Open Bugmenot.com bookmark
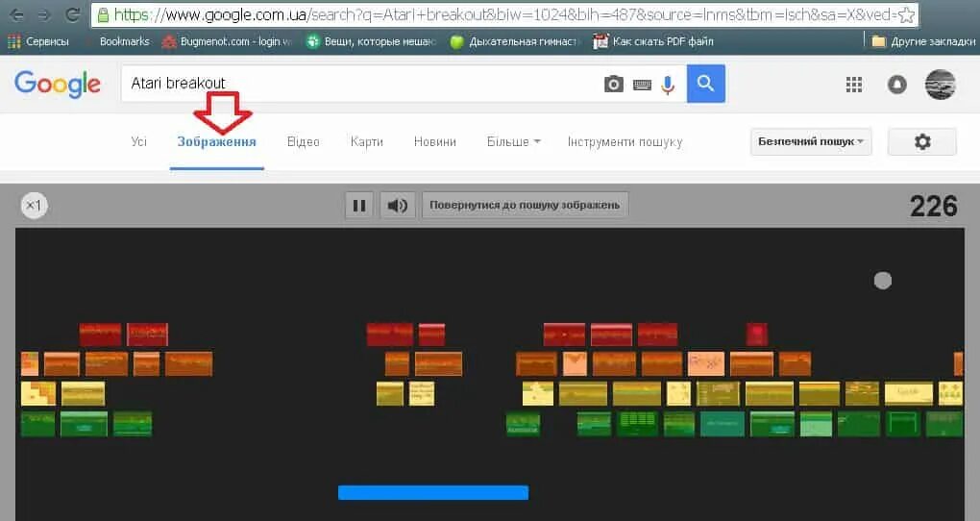980x521 pixels. point(227,41)
